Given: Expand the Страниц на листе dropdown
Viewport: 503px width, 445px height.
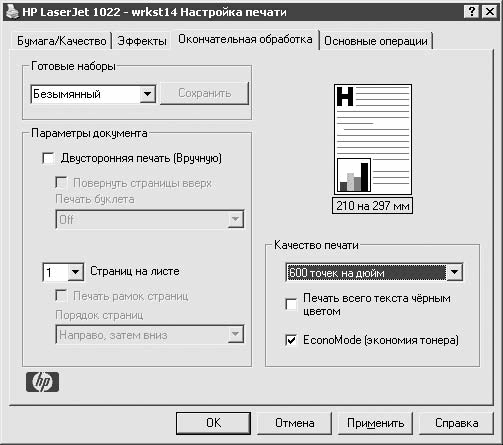Looking at the screenshot, I should coord(75,272).
